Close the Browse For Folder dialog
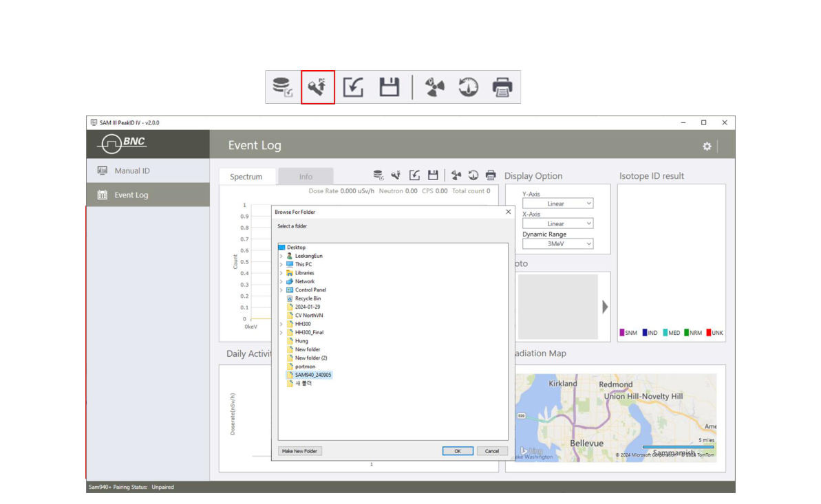Image resolution: width=821 pixels, height=504 pixels. coord(508,212)
